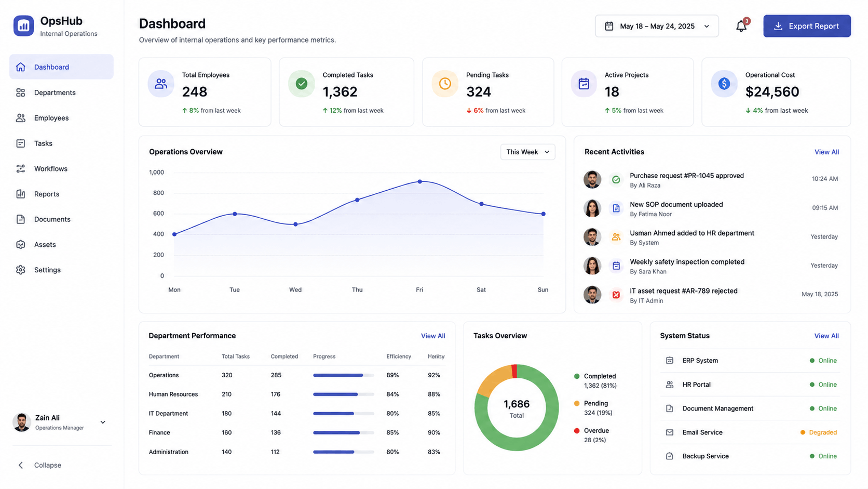The width and height of the screenshot is (868, 489).
Task: Open the date range picker May 18 – May 24
Action: (x=657, y=26)
